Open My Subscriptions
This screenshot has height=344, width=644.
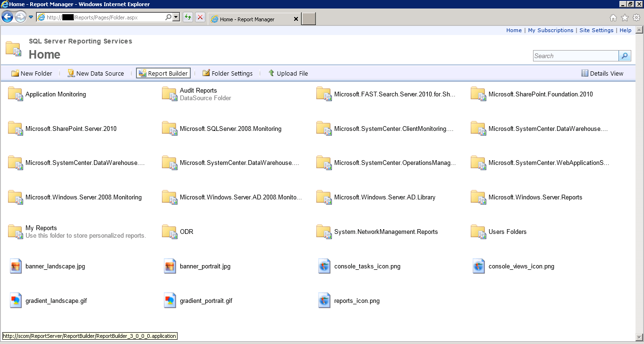point(551,30)
